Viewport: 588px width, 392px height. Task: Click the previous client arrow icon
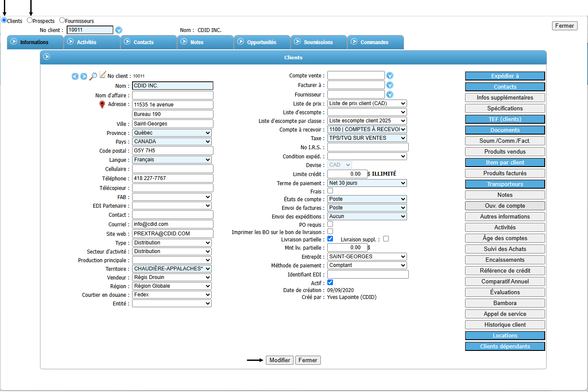(x=75, y=77)
